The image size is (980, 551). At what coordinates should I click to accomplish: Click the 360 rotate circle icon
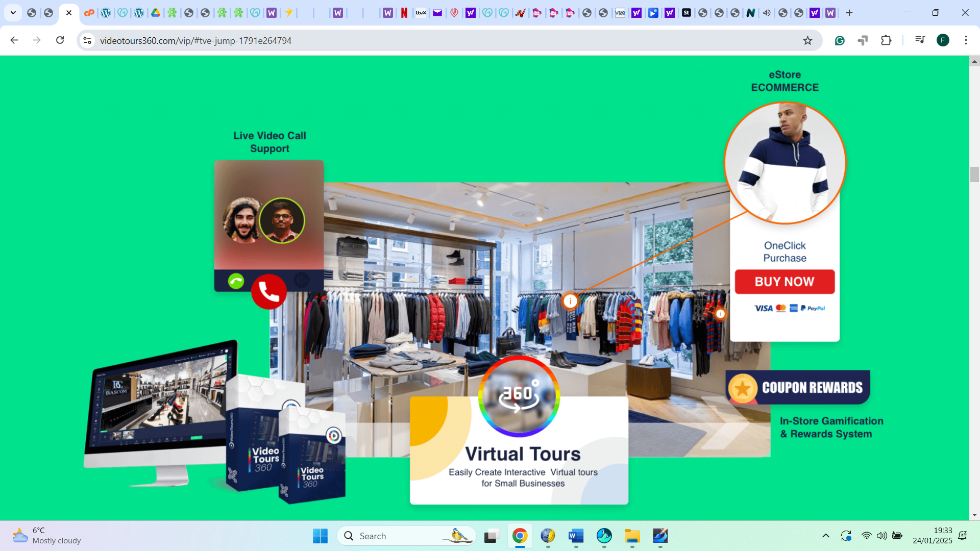519,396
